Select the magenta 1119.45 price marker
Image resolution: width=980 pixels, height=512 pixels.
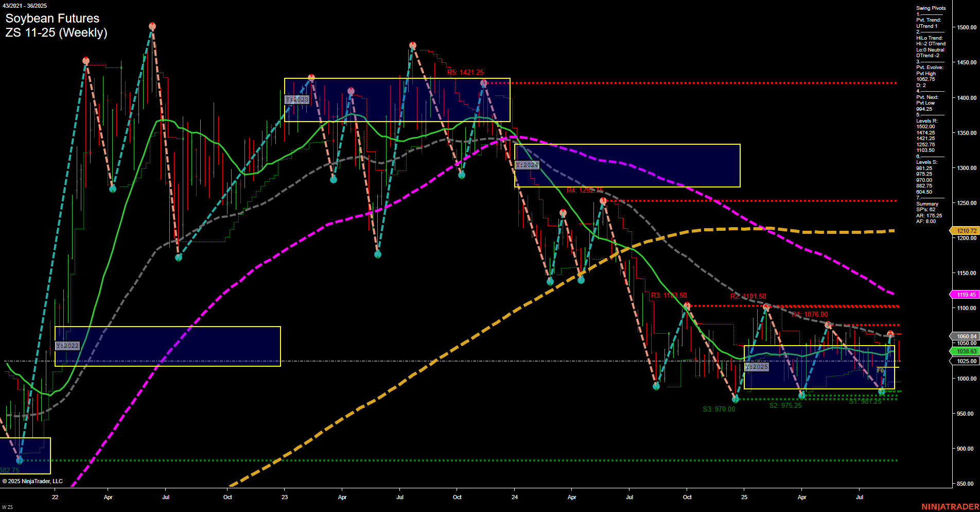[965, 295]
